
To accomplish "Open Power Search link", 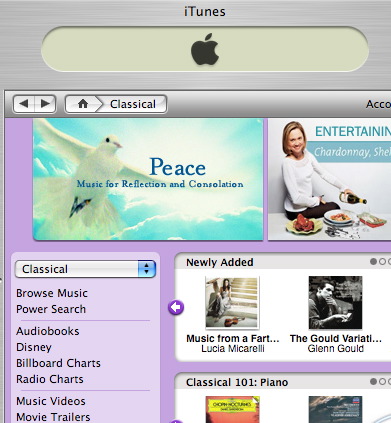I will [51, 309].
